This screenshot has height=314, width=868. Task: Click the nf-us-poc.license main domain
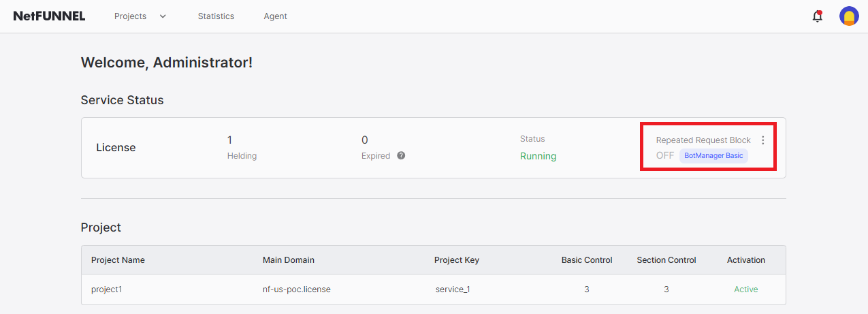297,289
